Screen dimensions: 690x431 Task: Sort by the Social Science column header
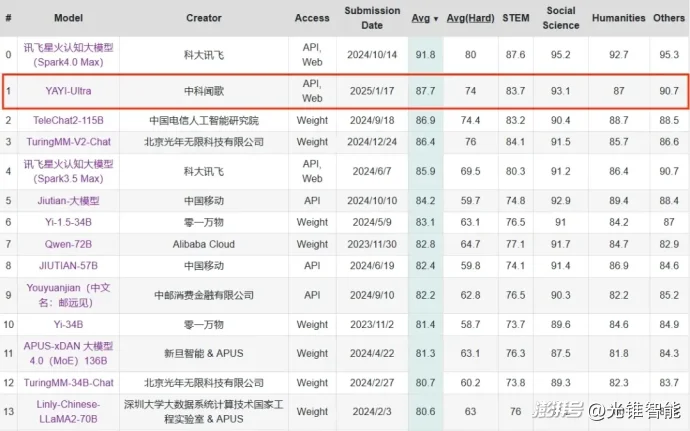click(x=561, y=18)
